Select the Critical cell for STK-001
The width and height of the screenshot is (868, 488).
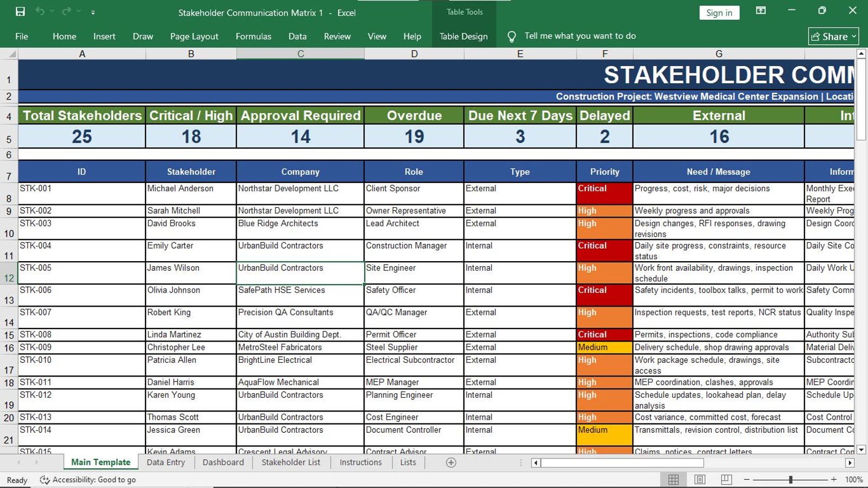[605, 193]
